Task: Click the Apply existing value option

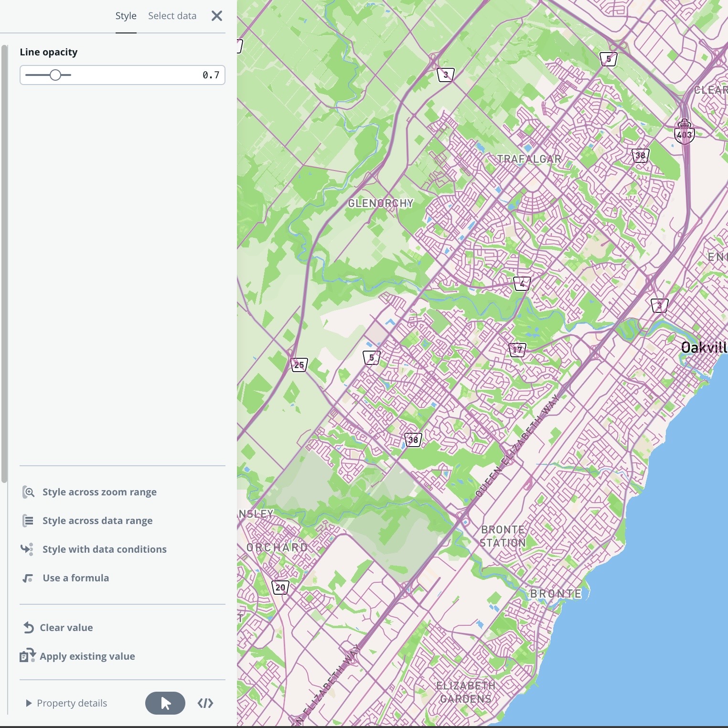Action: click(87, 656)
